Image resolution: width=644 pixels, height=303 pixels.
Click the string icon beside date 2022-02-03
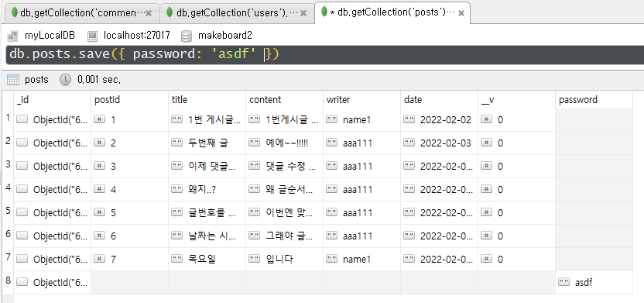409,143
